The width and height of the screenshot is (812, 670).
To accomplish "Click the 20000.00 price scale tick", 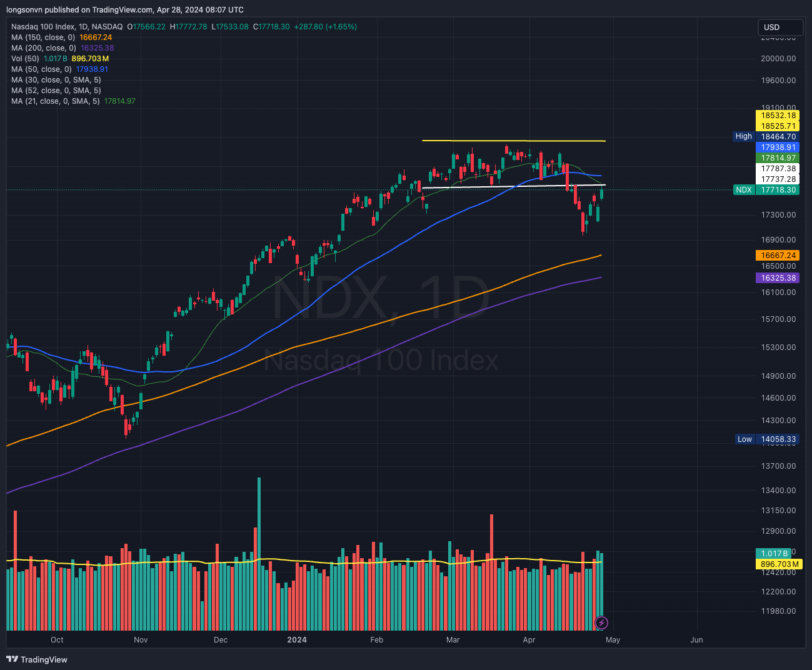I will [x=778, y=59].
